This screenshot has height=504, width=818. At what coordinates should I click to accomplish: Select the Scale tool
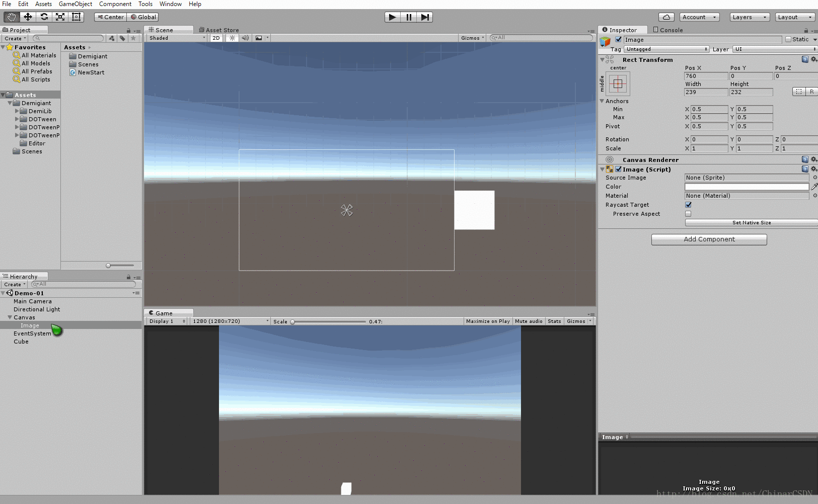(60, 17)
